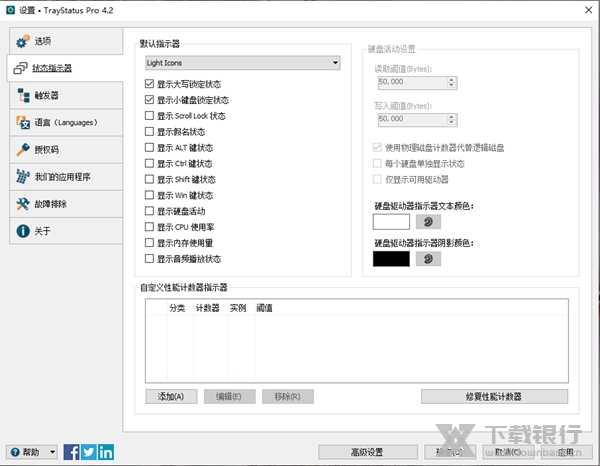
Task: Click the 授权码 key icon
Action: pyautogui.click(x=23, y=150)
